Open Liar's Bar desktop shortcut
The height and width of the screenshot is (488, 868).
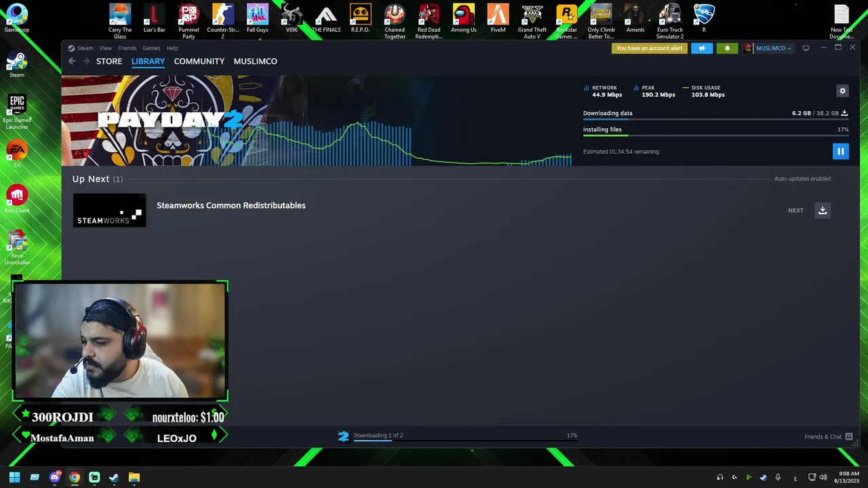tap(154, 18)
